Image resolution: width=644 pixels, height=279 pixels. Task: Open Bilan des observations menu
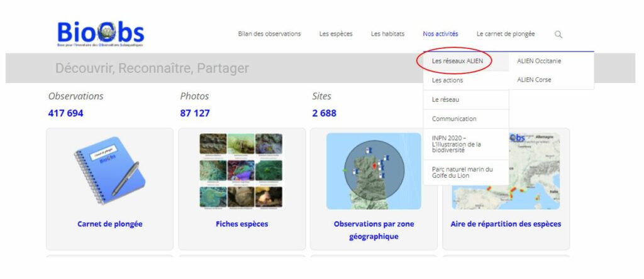pyautogui.click(x=269, y=34)
